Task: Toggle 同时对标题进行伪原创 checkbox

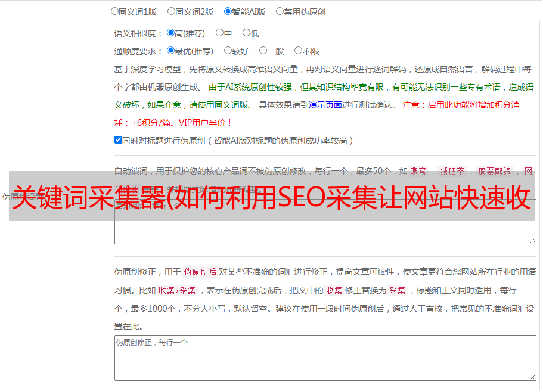Action: pyautogui.click(x=118, y=140)
